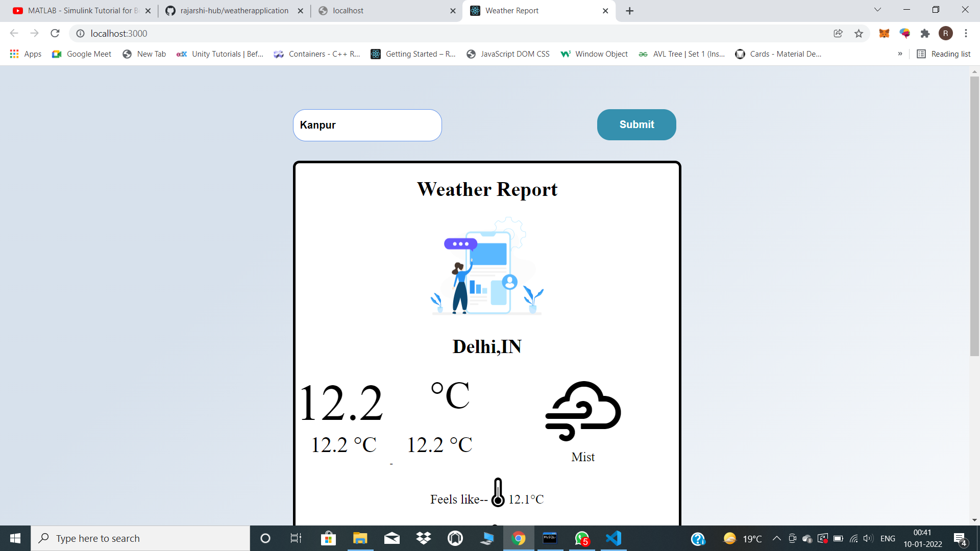The image size is (980, 551).
Task: Open the tab search chevron dropdown
Action: pyautogui.click(x=877, y=9)
